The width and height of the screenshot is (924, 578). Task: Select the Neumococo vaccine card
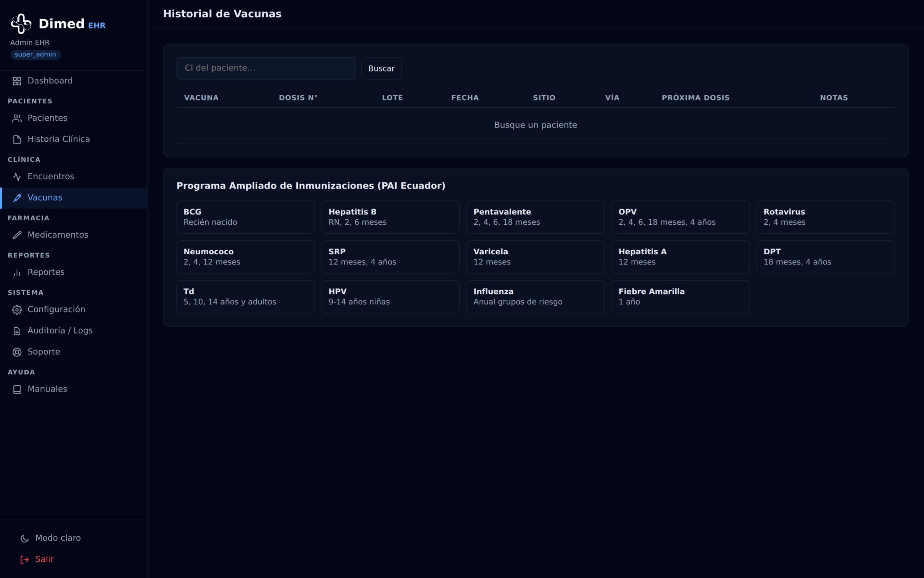[245, 257]
